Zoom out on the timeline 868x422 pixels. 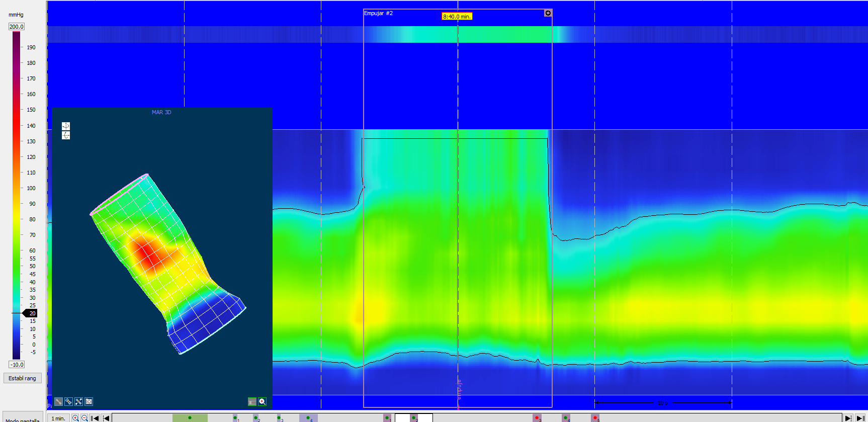(x=84, y=418)
